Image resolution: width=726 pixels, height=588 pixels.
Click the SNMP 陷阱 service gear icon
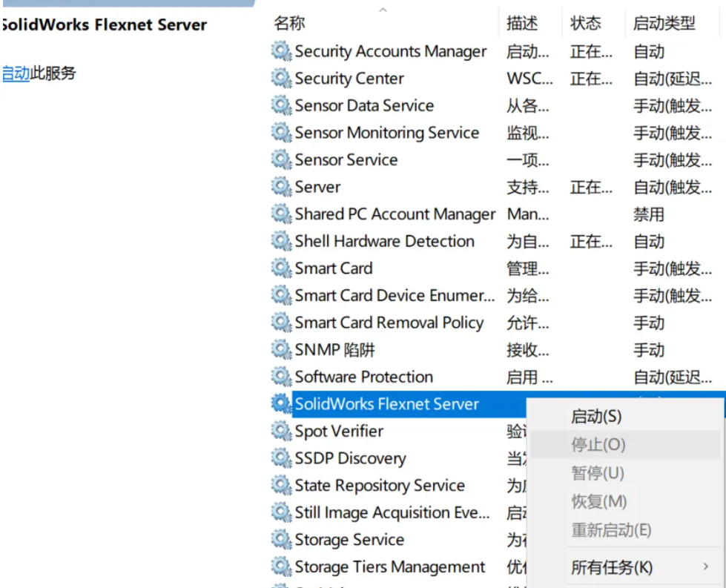click(x=281, y=349)
